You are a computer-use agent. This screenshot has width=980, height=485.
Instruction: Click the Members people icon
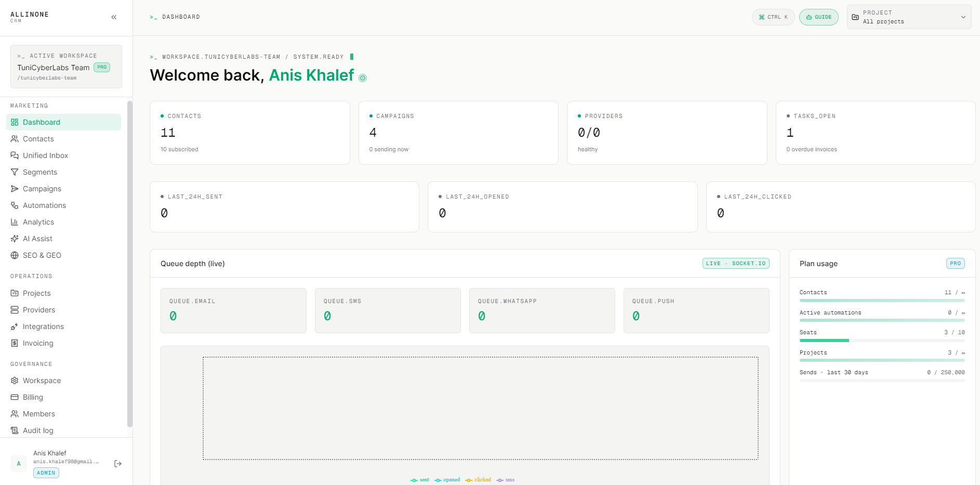(15, 414)
